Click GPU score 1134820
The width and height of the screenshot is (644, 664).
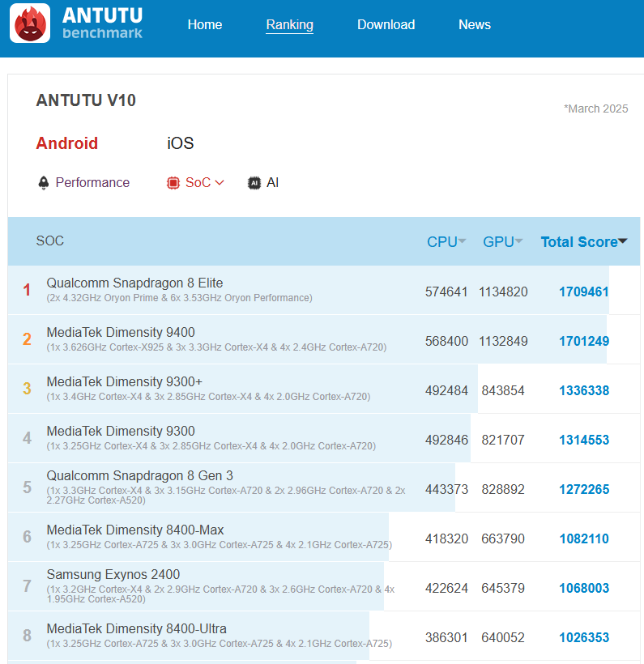tap(503, 292)
